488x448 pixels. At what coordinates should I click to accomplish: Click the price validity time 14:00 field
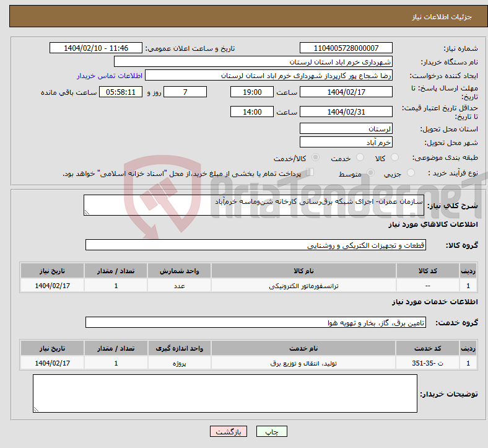[252, 112]
